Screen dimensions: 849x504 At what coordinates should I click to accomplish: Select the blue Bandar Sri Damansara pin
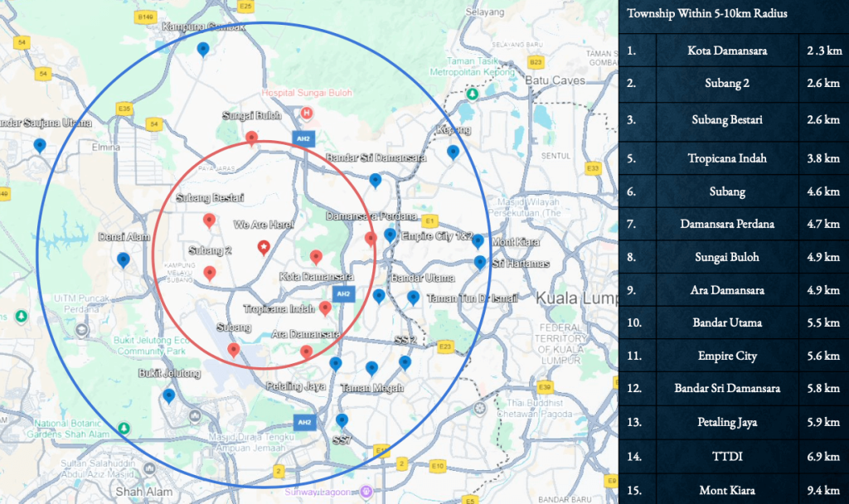coord(375,180)
